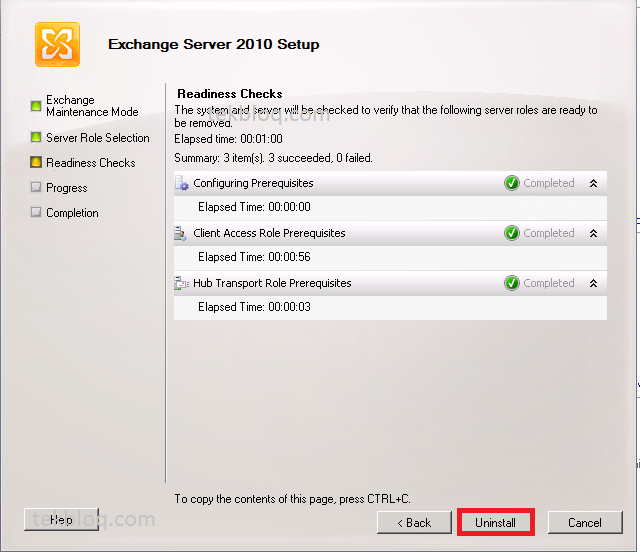This screenshot has width=640, height=553.
Task: Click the Uninstall button
Action: pos(496,522)
